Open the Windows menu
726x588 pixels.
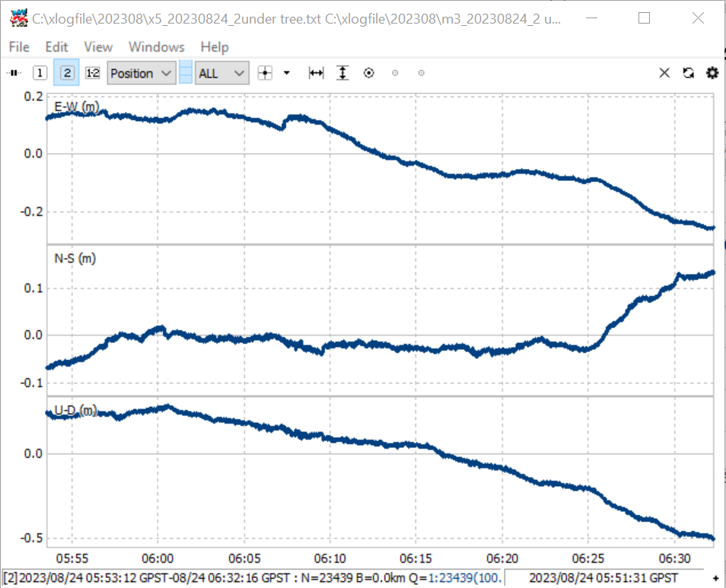(157, 46)
